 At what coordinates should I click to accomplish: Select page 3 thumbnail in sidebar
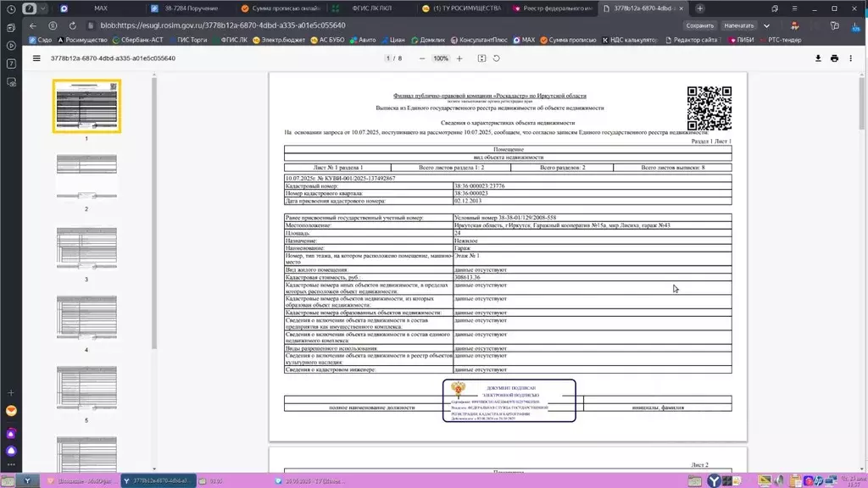pos(86,248)
